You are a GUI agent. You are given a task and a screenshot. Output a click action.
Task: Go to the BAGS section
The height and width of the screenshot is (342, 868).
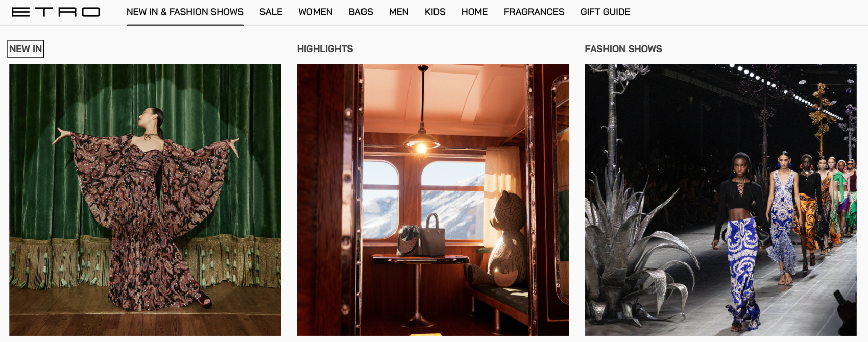click(x=360, y=12)
